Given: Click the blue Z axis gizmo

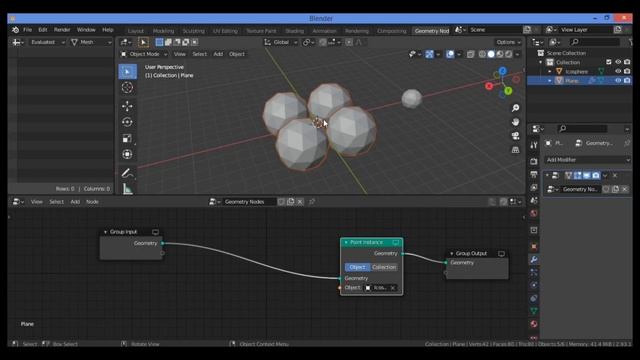Looking at the screenshot, I should click(x=502, y=71).
